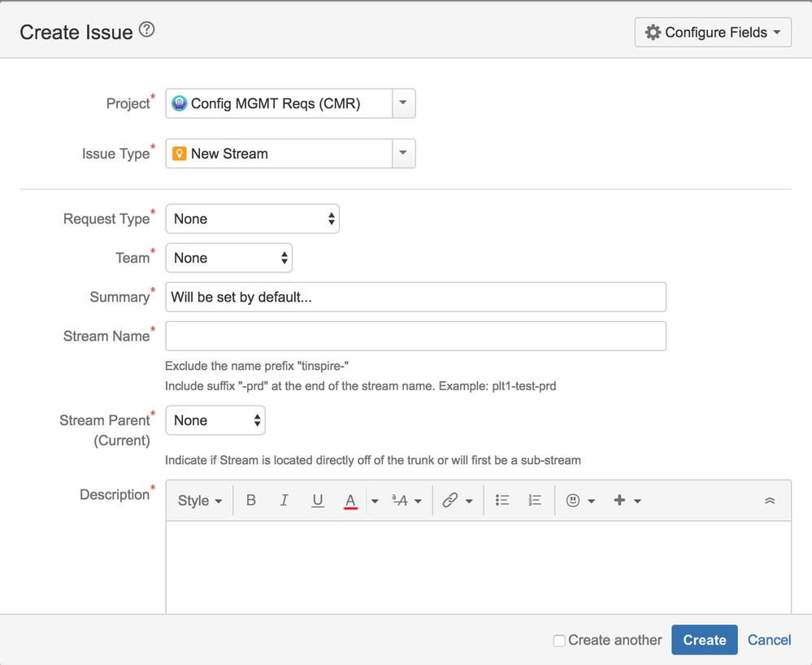Open the Request Type select
This screenshot has width=812, height=665.
[252, 219]
